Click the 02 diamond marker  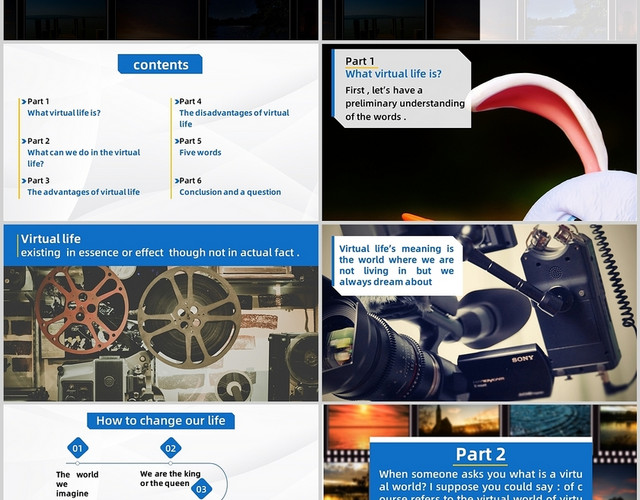171,448
